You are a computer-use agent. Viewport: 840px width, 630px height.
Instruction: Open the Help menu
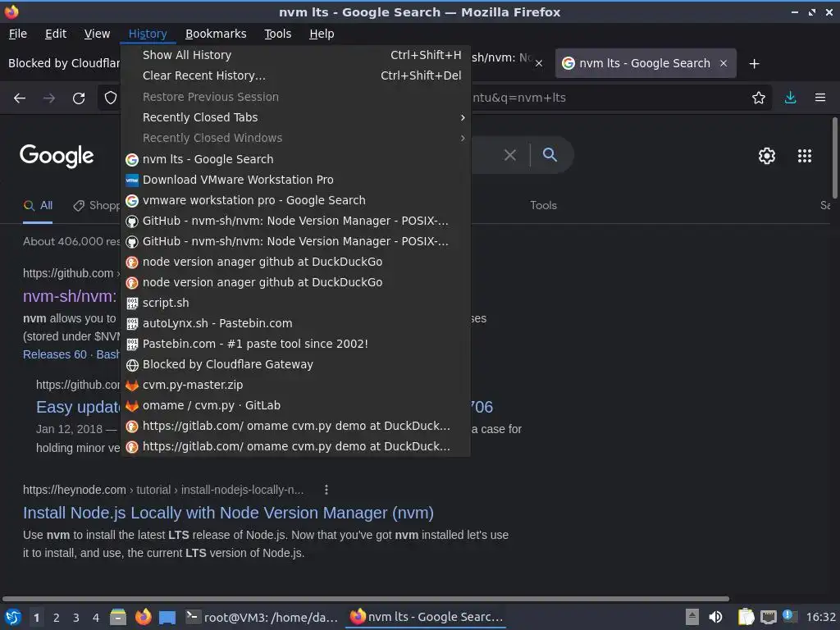(322, 34)
